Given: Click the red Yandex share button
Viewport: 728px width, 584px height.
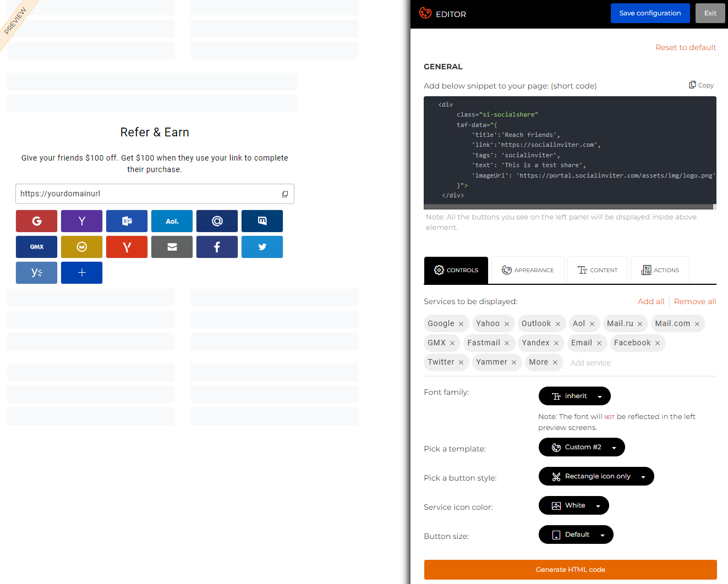Looking at the screenshot, I should (127, 247).
